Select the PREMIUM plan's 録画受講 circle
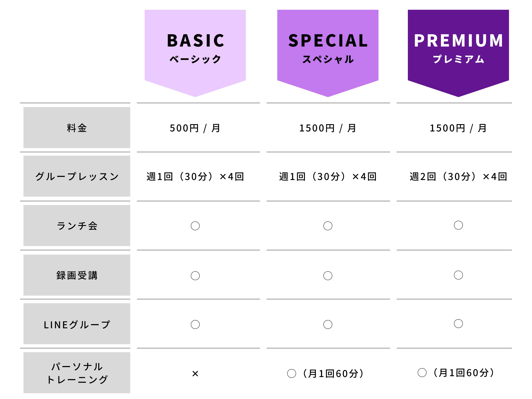 tap(458, 275)
